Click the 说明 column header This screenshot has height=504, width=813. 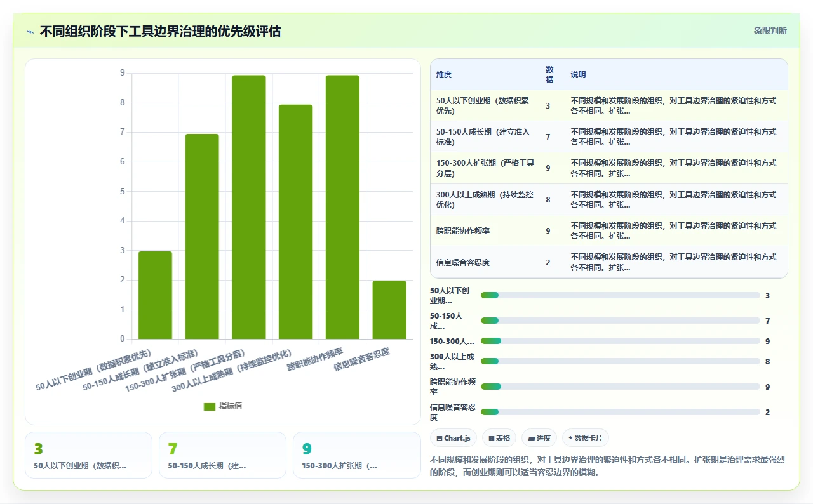[x=578, y=74]
